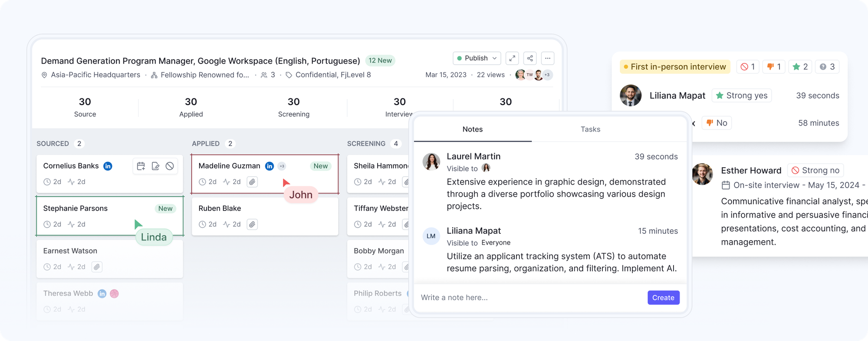Viewport: 868px width, 341px height.
Task: Switch to the Tasks tab
Action: coord(591,129)
